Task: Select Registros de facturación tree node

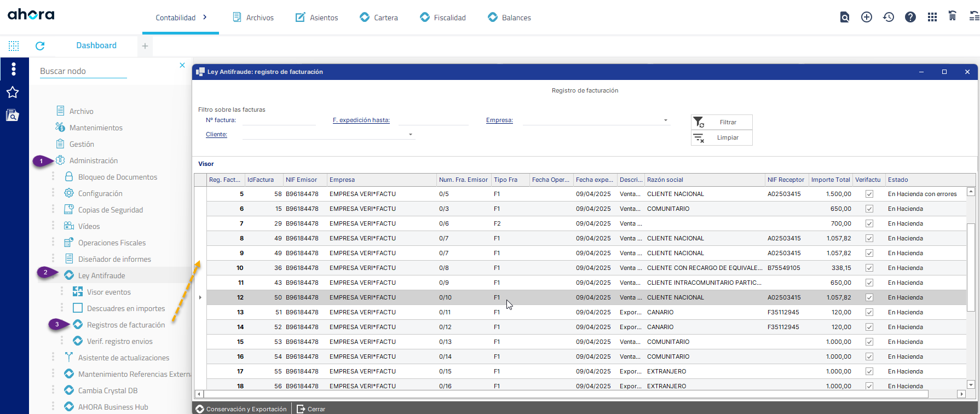Action: click(x=126, y=325)
